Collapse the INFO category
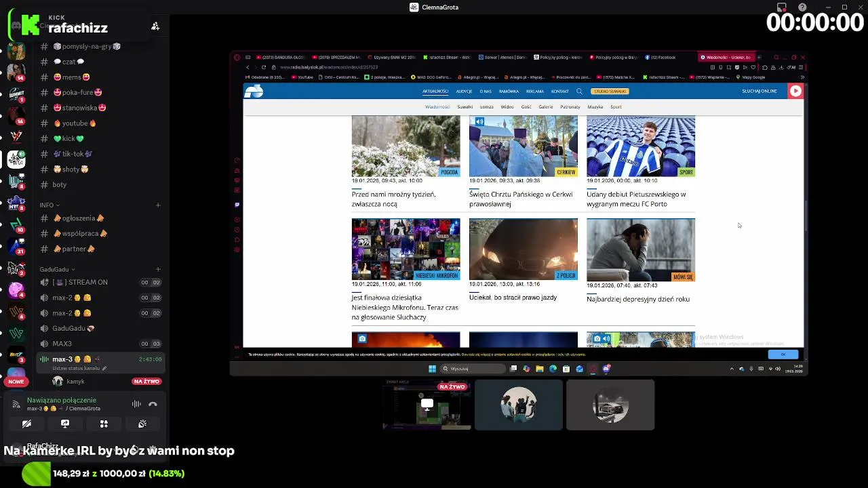The image size is (868, 488). coord(49,205)
